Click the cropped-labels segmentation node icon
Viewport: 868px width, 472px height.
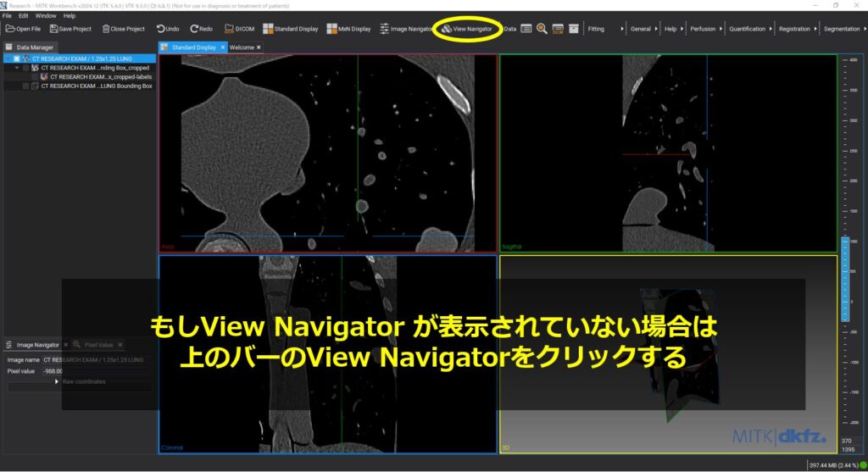(44, 77)
